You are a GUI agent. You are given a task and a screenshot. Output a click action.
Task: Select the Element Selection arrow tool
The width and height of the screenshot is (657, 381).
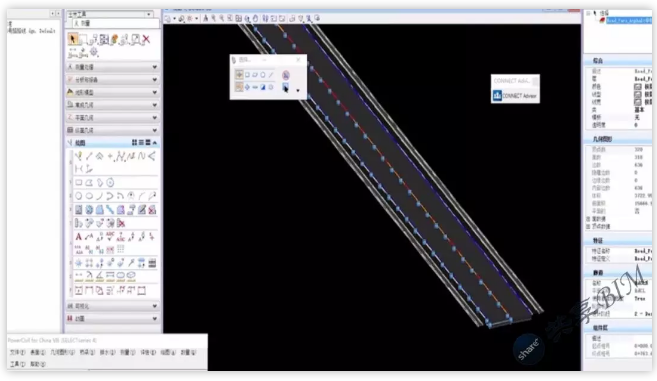pyautogui.click(x=72, y=39)
